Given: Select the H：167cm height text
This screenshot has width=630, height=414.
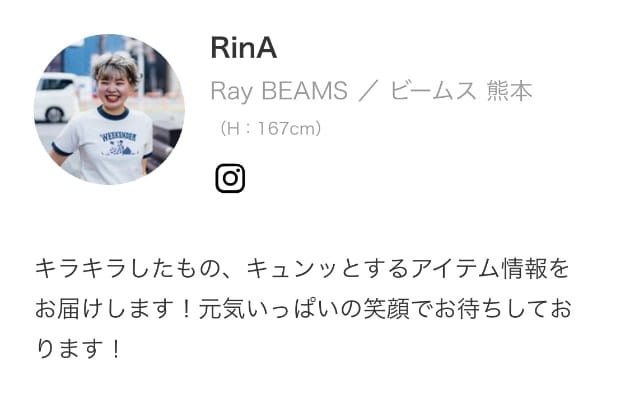Looking at the screenshot, I should pos(270,129).
